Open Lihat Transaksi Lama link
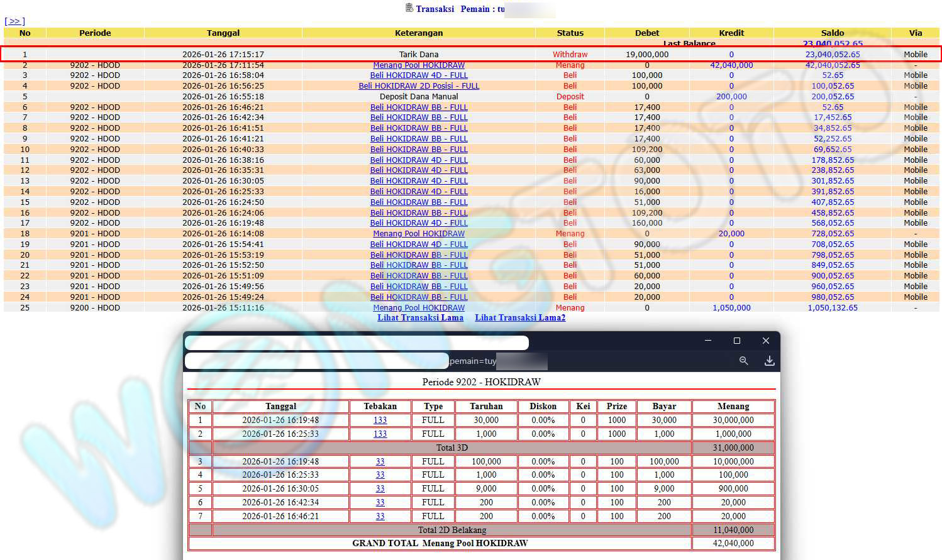Image resolution: width=942 pixels, height=560 pixels. [x=420, y=318]
